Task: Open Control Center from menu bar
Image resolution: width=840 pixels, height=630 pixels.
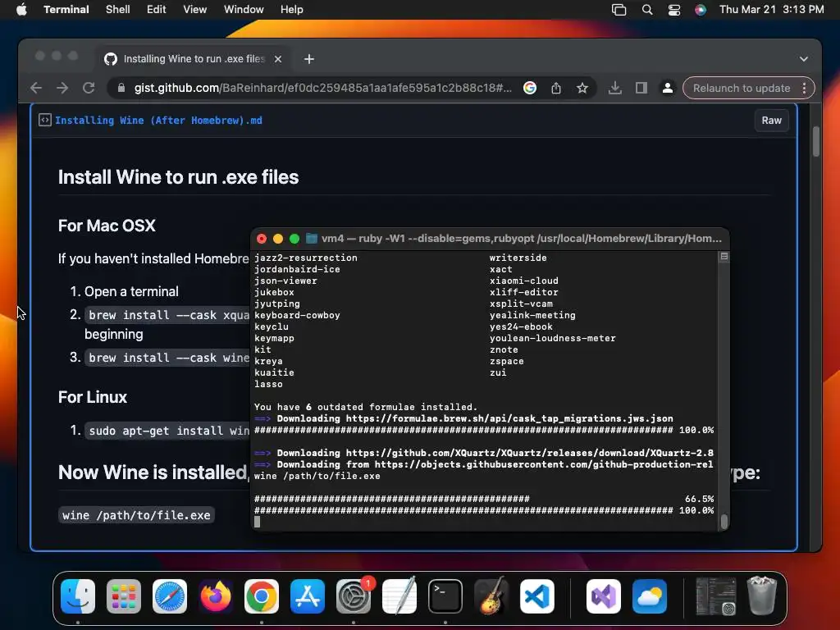Action: (674, 10)
